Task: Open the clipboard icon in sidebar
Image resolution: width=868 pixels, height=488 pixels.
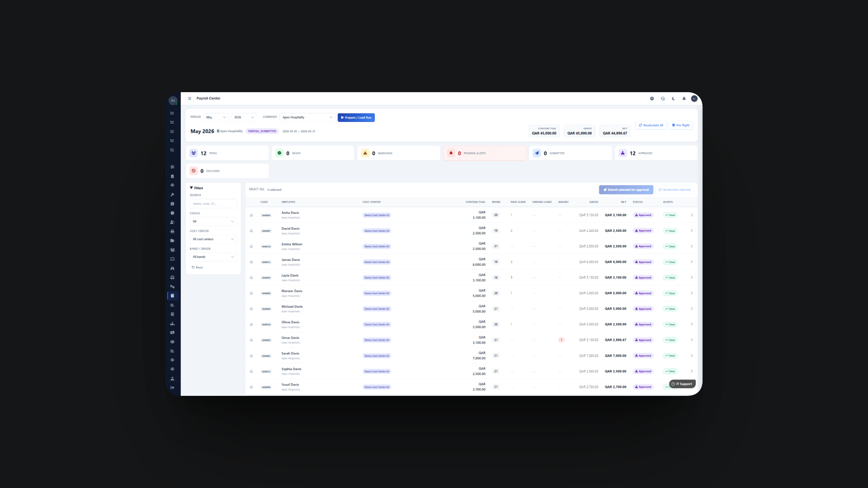Action: click(x=172, y=176)
